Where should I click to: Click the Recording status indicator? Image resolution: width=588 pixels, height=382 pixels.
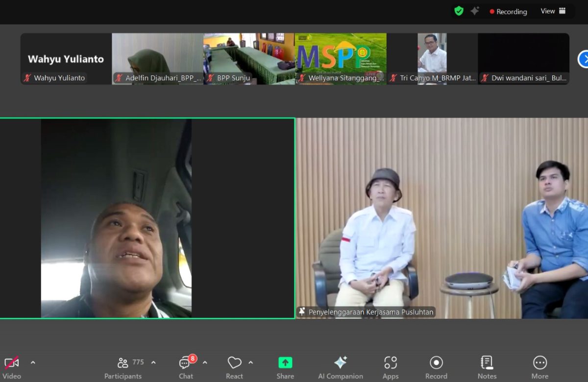click(x=508, y=12)
